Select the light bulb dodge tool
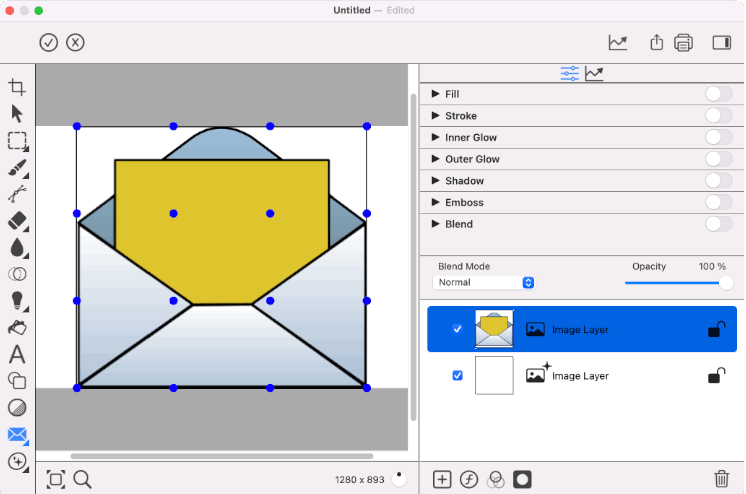This screenshot has width=746, height=494. [x=18, y=301]
